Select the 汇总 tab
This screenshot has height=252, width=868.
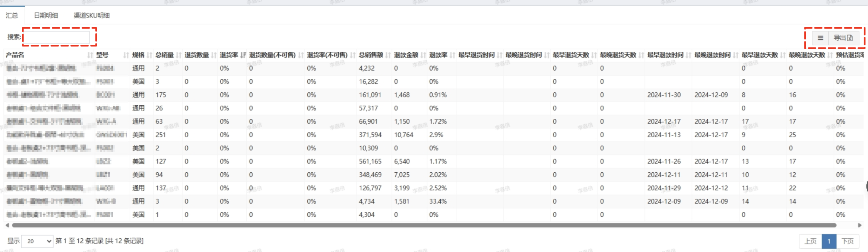pos(12,16)
